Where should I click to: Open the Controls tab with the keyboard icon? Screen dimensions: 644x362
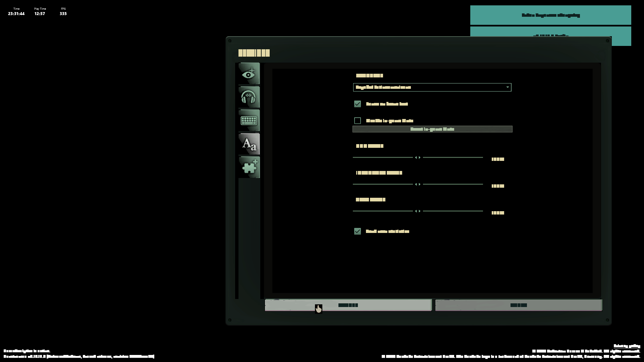click(x=249, y=120)
